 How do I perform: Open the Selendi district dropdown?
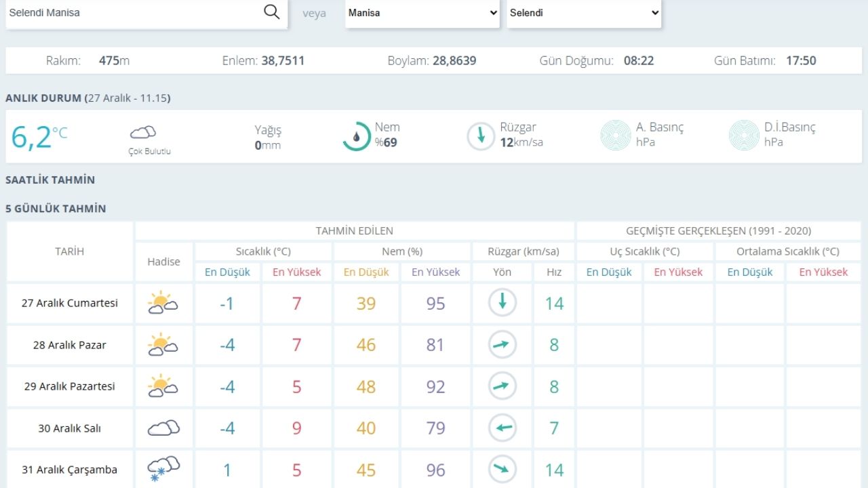(x=584, y=13)
